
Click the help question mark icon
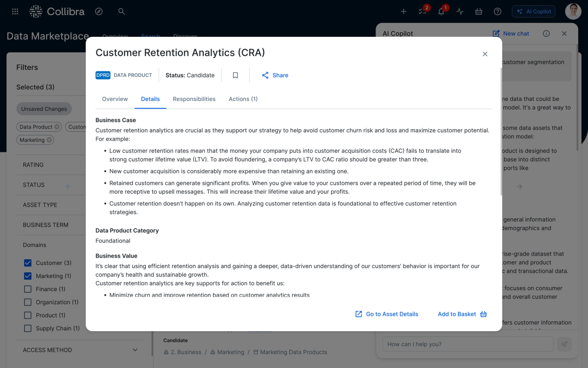pyautogui.click(x=497, y=11)
